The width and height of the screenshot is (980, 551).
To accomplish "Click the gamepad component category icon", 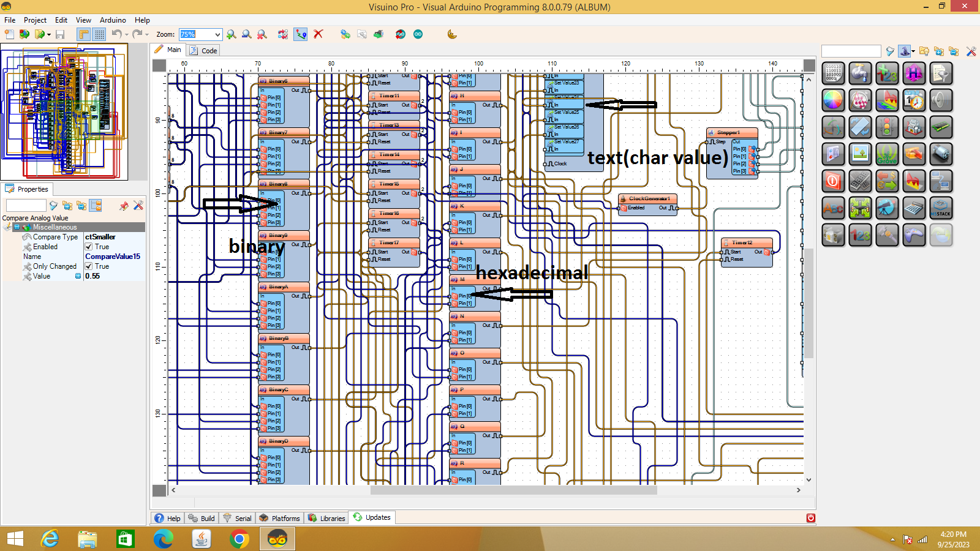I will pyautogui.click(x=914, y=234).
